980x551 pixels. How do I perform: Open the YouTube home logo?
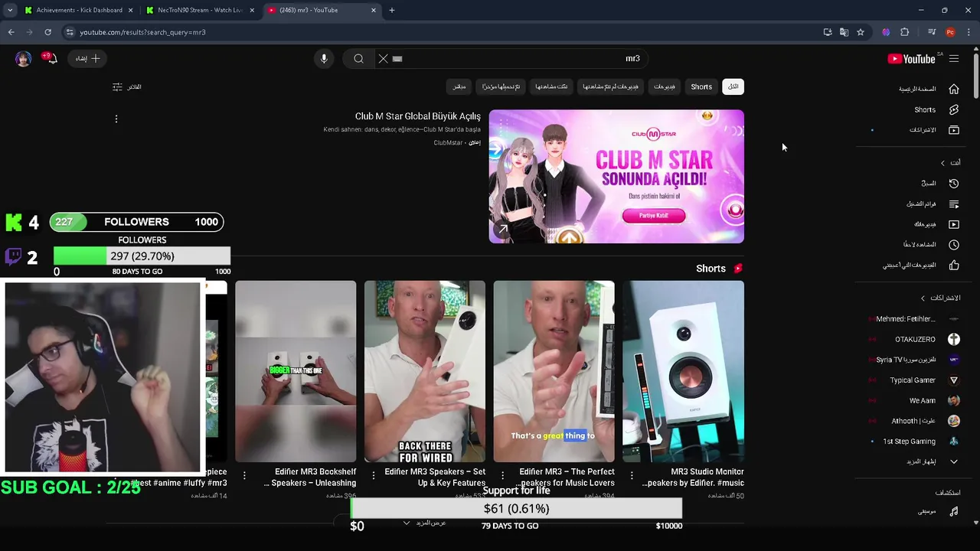[x=911, y=59]
